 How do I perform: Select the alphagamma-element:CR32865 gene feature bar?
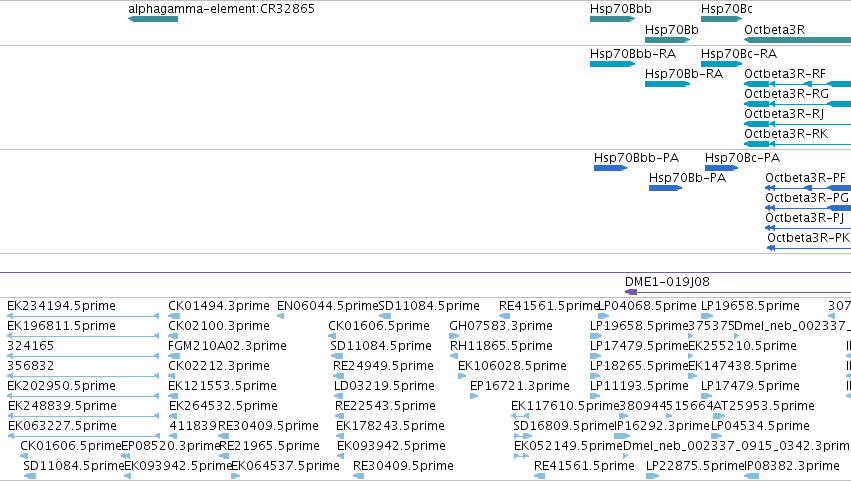[x=153, y=19]
